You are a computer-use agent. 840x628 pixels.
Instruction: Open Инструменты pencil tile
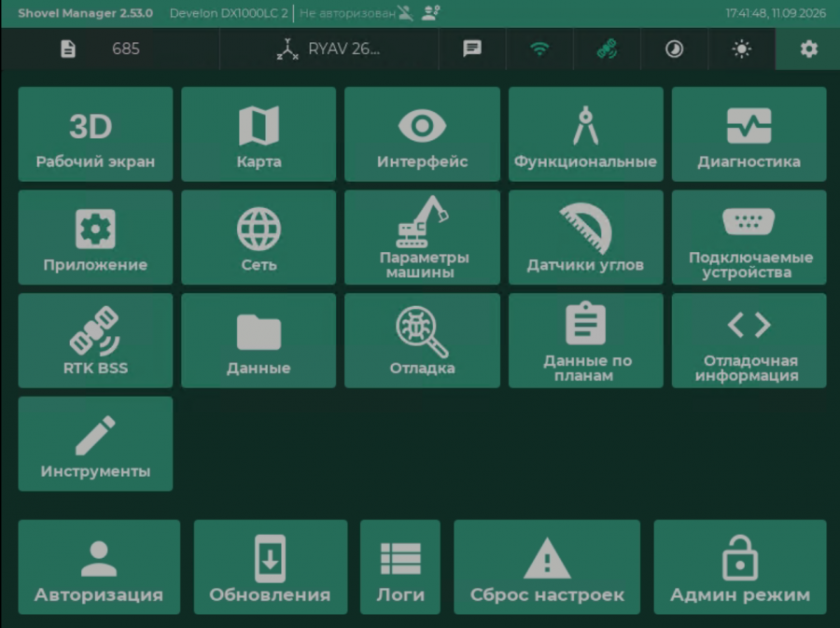tap(95, 444)
